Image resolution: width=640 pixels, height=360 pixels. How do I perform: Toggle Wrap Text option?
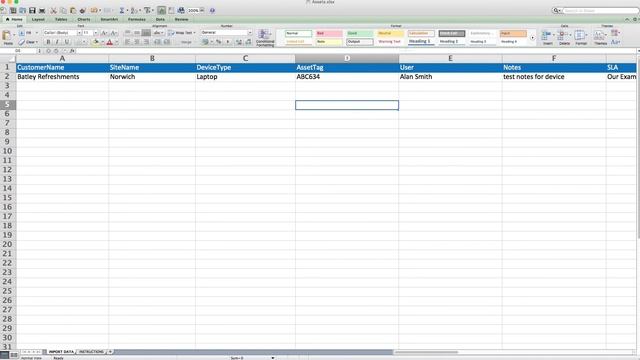[182, 33]
